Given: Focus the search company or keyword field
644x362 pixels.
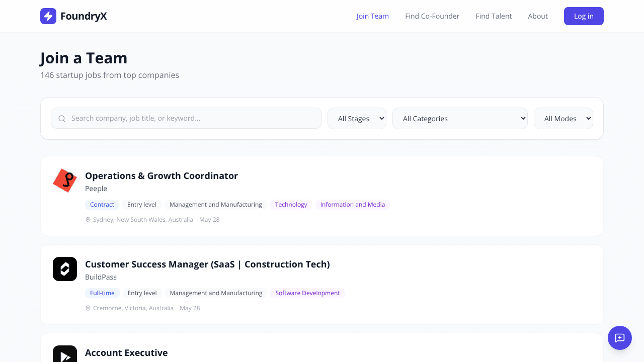Looking at the screenshot, I should 186,118.
